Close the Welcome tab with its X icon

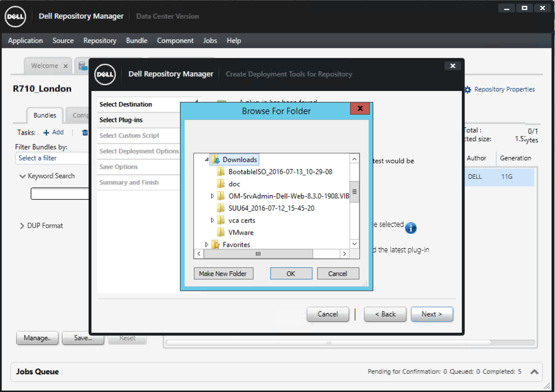click(x=66, y=66)
